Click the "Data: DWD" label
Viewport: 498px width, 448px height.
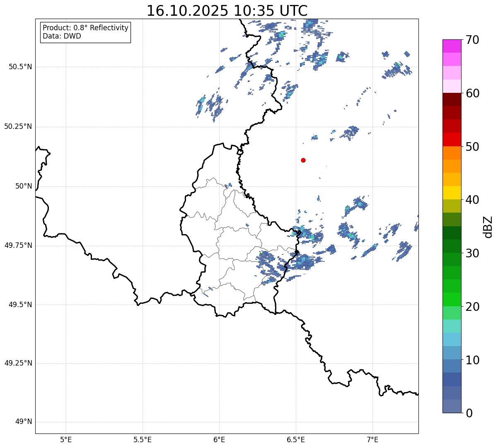(x=62, y=36)
